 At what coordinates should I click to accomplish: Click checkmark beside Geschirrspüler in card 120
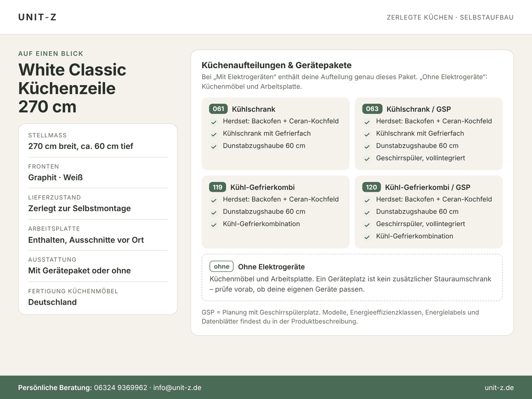(367, 225)
